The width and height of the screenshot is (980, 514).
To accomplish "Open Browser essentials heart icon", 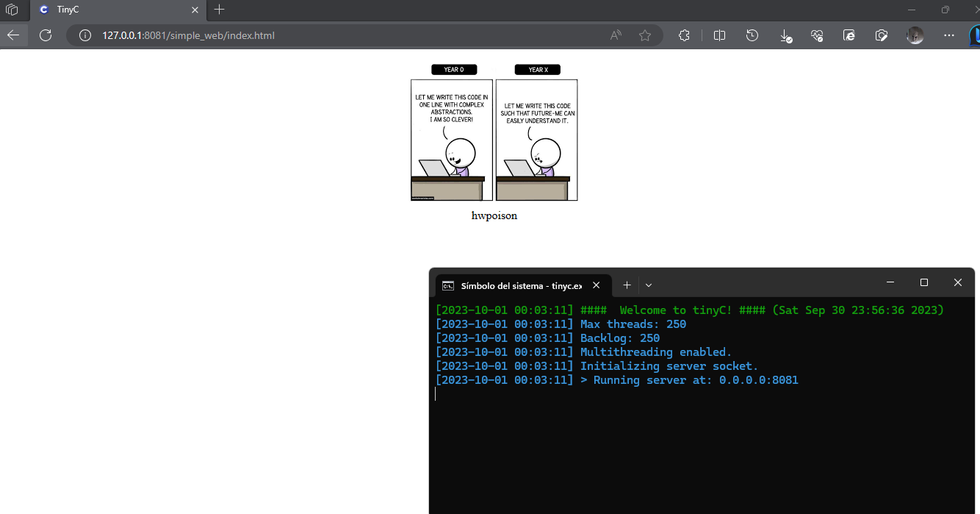I will tap(817, 35).
